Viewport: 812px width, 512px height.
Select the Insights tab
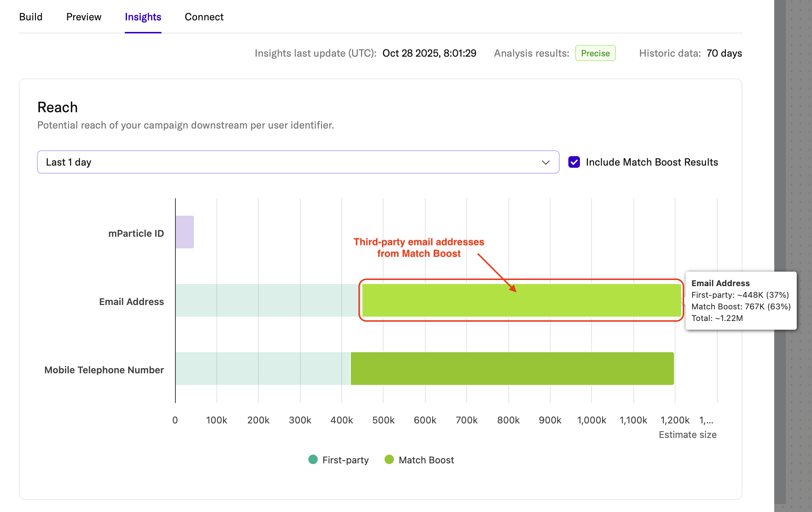tap(143, 17)
